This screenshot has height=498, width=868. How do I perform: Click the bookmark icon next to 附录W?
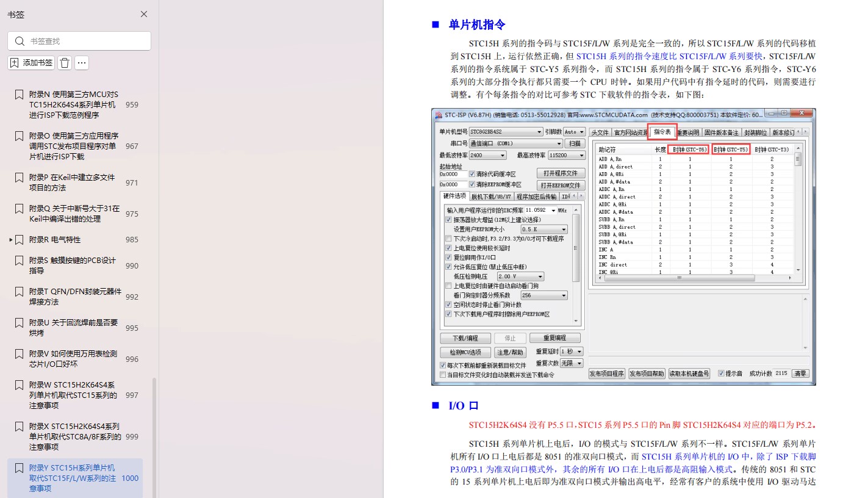(x=19, y=386)
